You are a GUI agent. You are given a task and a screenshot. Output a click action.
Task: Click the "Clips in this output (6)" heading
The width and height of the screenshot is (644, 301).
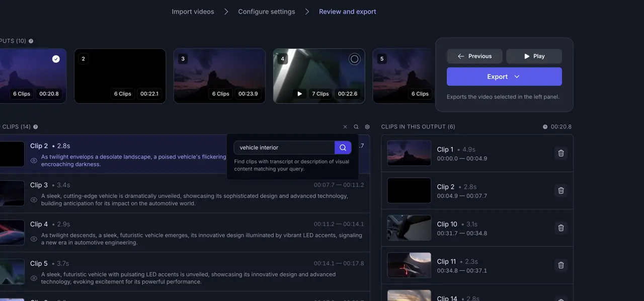(418, 127)
